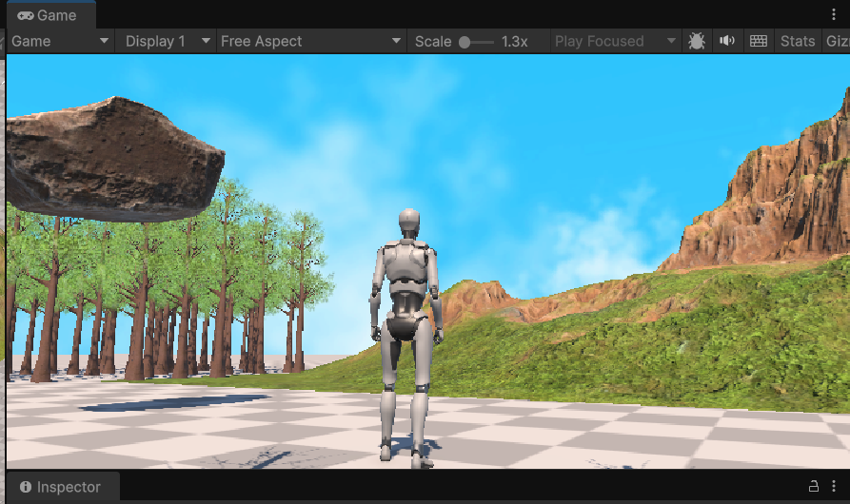Screen dimensions: 850x504
Task: Toggle the Stats overlay button
Action: [x=798, y=41]
